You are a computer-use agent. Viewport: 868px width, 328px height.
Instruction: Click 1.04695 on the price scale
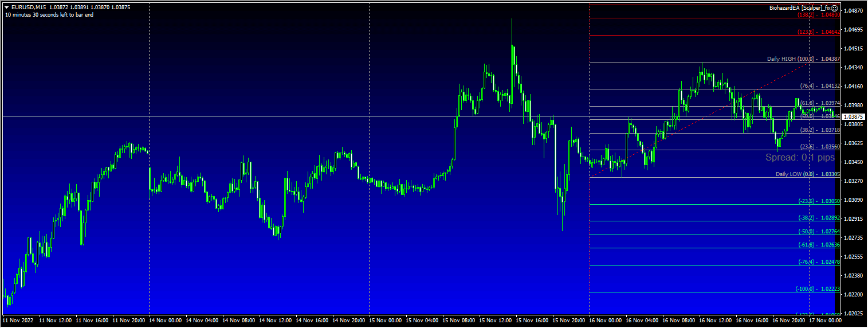854,30
